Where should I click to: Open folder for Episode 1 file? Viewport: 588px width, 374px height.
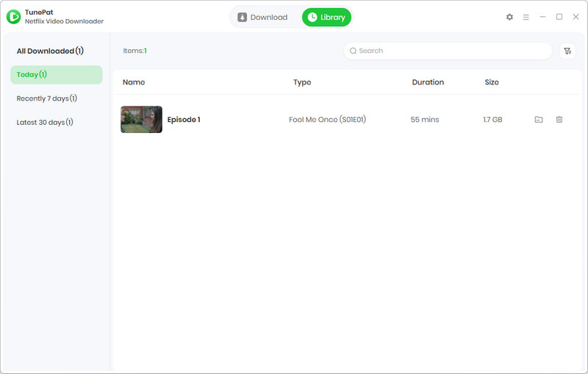click(539, 120)
